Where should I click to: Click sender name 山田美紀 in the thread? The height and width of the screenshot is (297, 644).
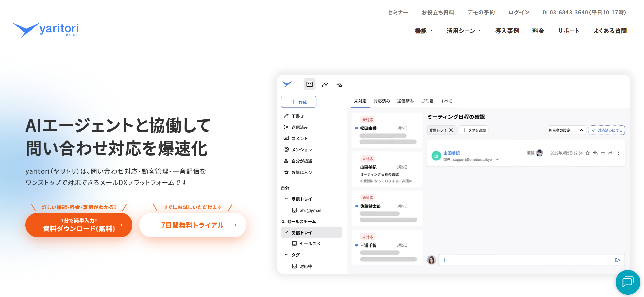[452, 153]
